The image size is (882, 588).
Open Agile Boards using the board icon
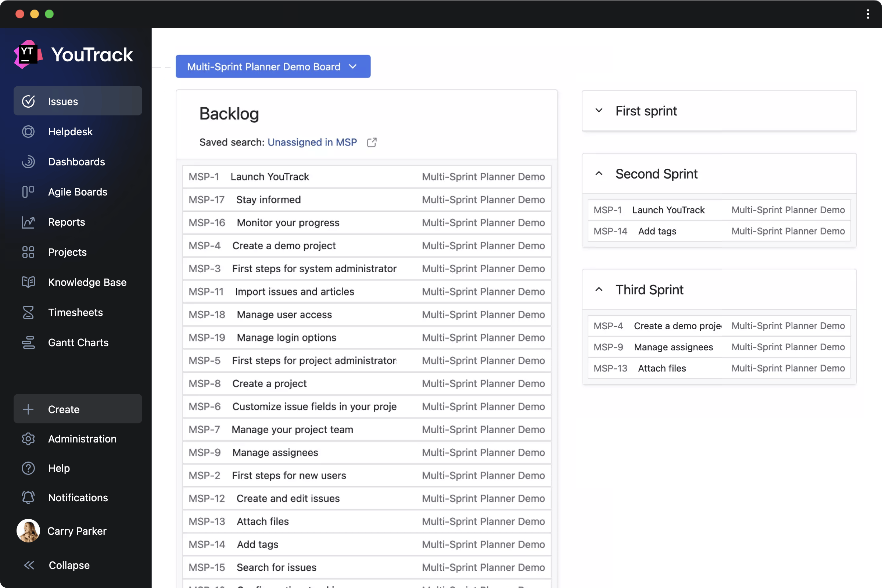[28, 191]
